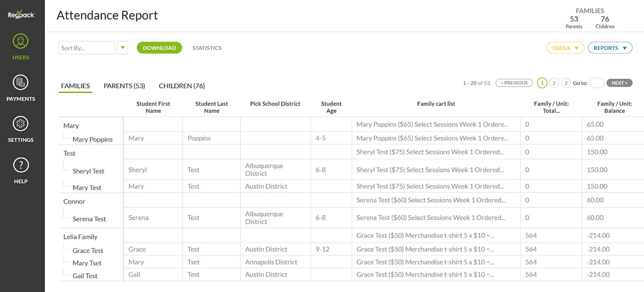Viewport: 644px width, 292px height.
Task: Click the Previous page button
Action: point(514,83)
